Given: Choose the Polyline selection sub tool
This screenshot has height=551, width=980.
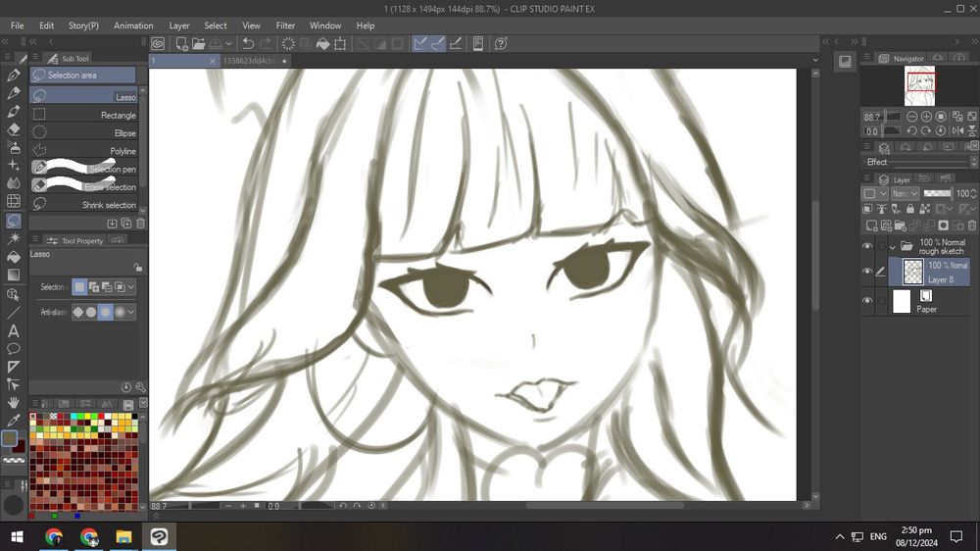Looking at the screenshot, I should 85,151.
